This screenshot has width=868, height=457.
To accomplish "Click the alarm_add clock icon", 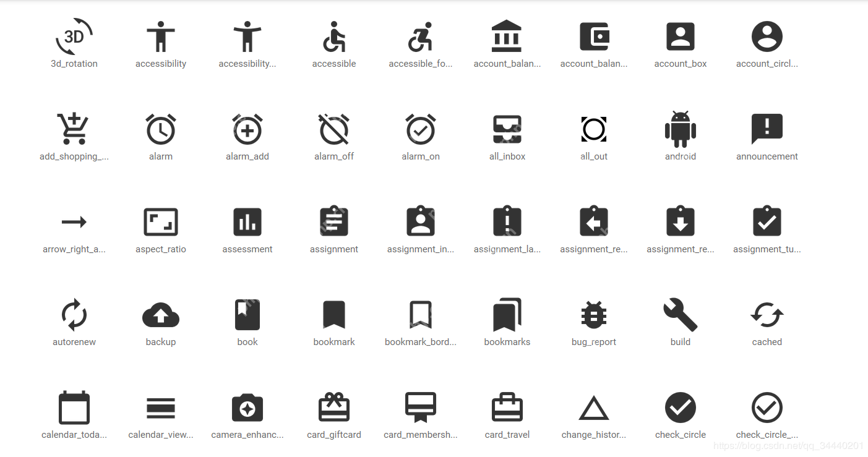I will [247, 129].
